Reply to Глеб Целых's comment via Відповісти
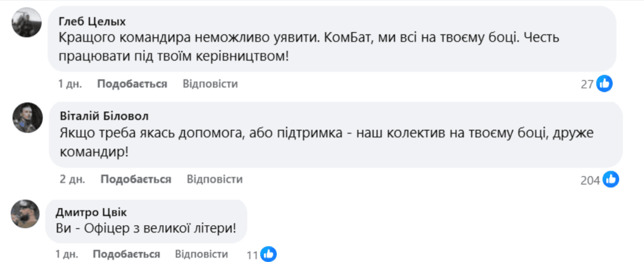644x262 pixels. pos(210,84)
